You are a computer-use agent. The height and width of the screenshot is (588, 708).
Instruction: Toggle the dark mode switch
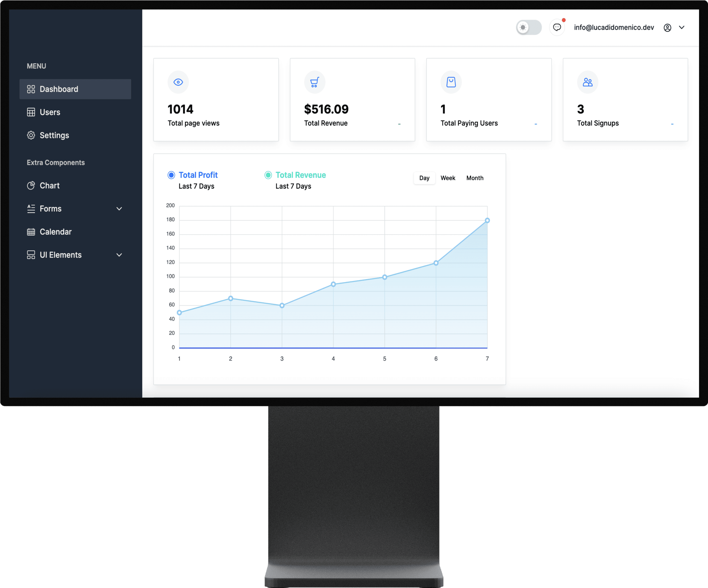[529, 27]
